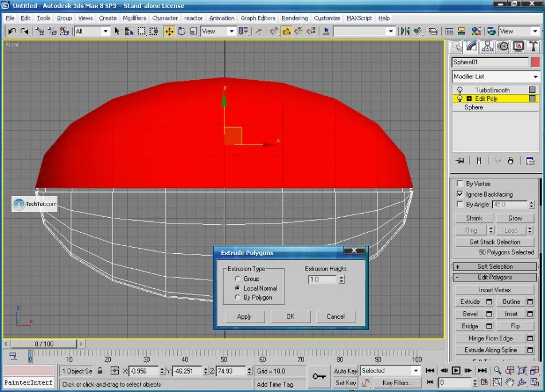Open the Display panel tab
Viewport: 545px width, 392px height.
[x=518, y=47]
